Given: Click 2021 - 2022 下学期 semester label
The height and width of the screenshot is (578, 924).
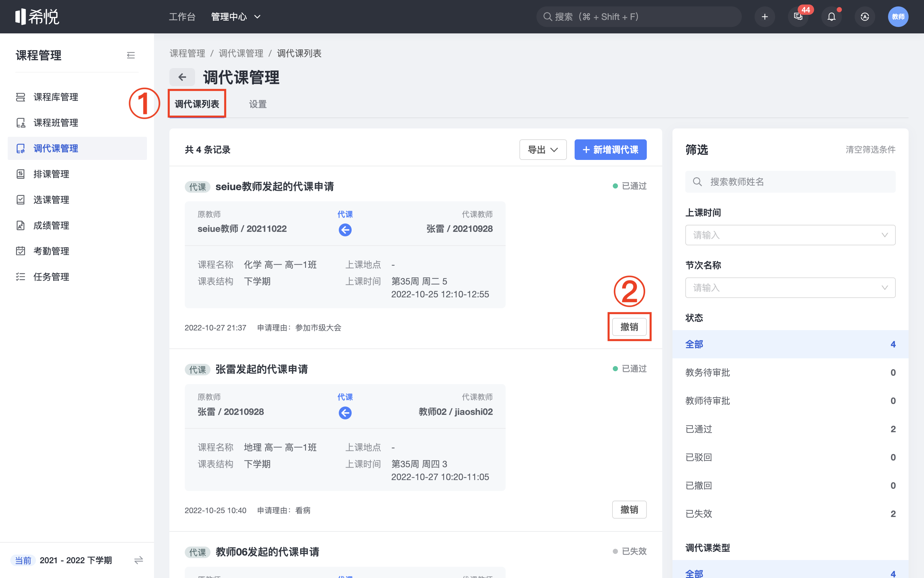Looking at the screenshot, I should (x=76, y=560).
